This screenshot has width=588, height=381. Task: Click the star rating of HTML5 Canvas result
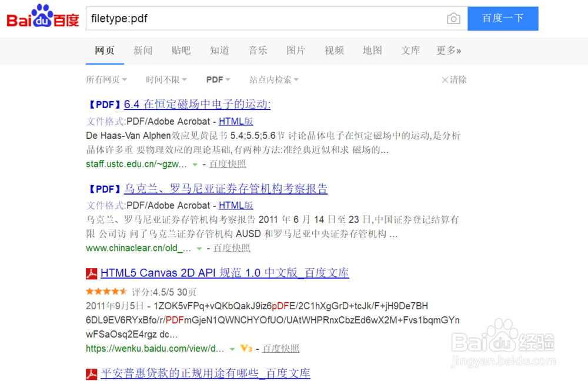click(106, 292)
